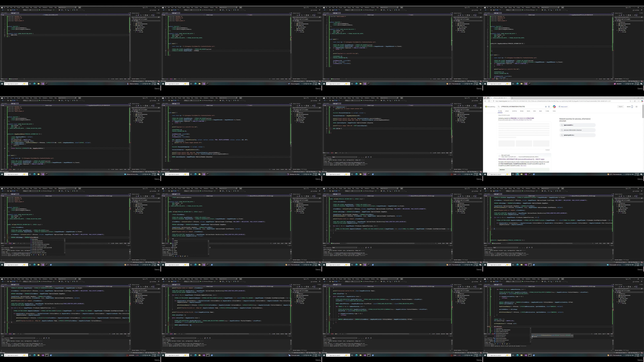The width and height of the screenshot is (644, 362).
Task: Click the PowerShell icon in the Bing frame's taskbar
Action: coord(534,174)
